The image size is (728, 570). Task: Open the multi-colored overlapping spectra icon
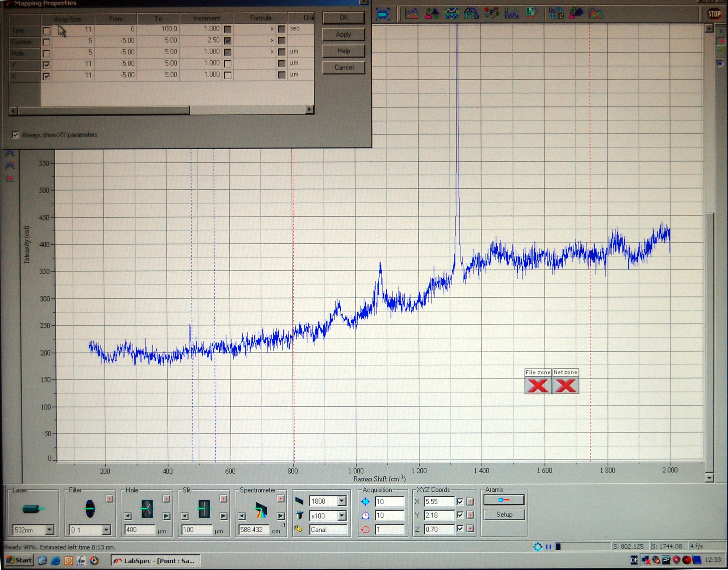point(596,13)
